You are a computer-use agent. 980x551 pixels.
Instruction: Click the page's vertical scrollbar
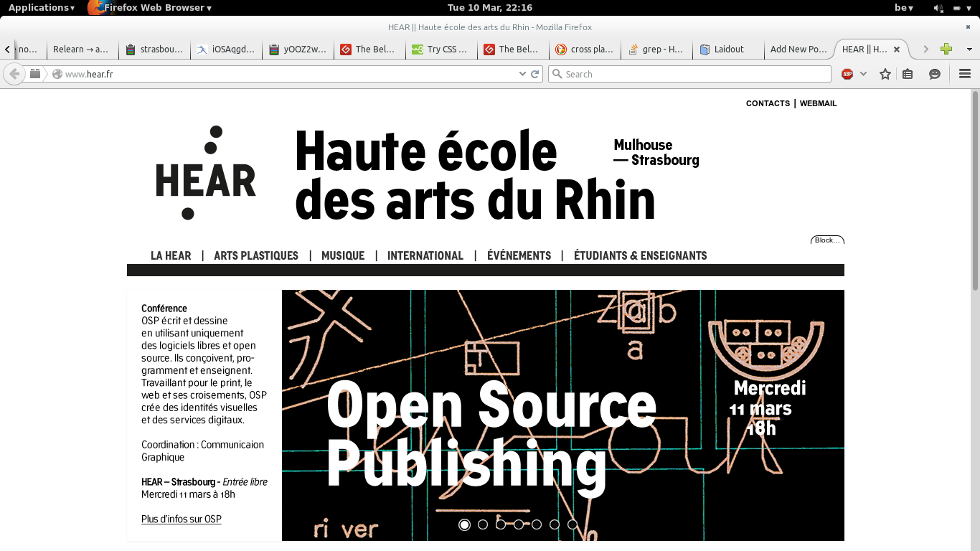[975, 191]
